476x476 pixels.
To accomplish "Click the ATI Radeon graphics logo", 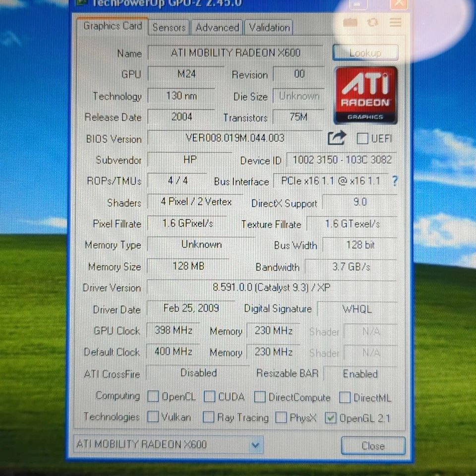I will click(366, 94).
